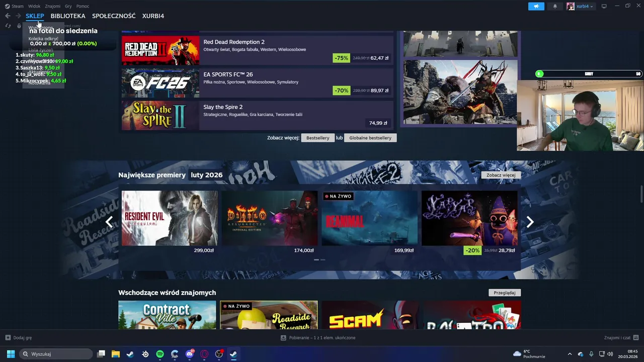The image size is (644, 362).
Task: Switch to the SPOŁECZNOŚĆ tab
Action: 114,16
